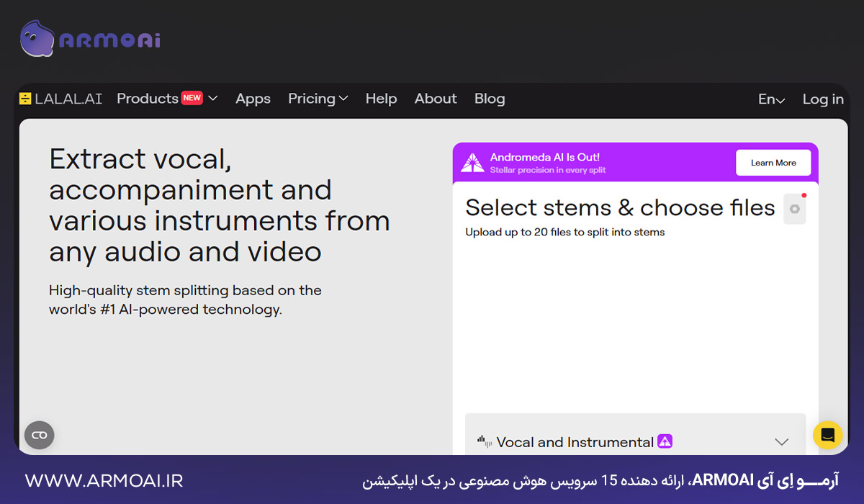
Task: Open the stem splitting settings gear icon
Action: (x=794, y=209)
